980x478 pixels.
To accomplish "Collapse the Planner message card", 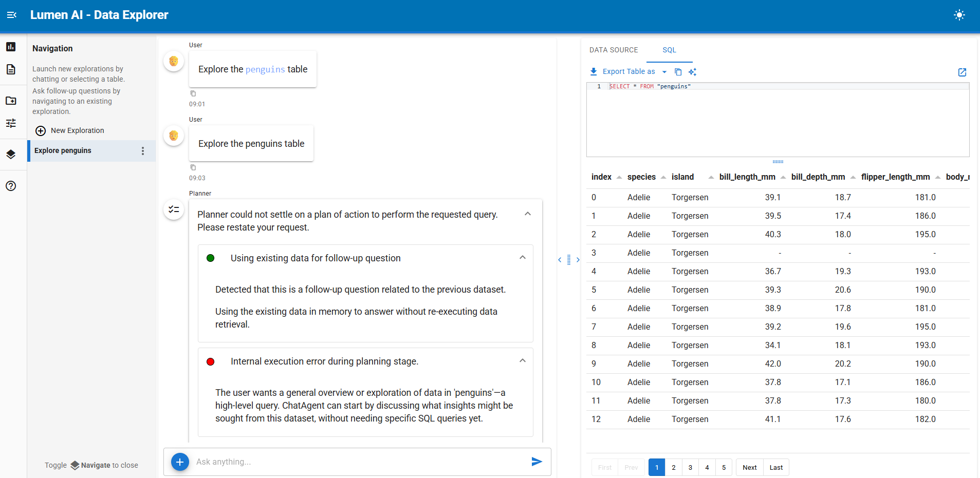I will point(528,214).
